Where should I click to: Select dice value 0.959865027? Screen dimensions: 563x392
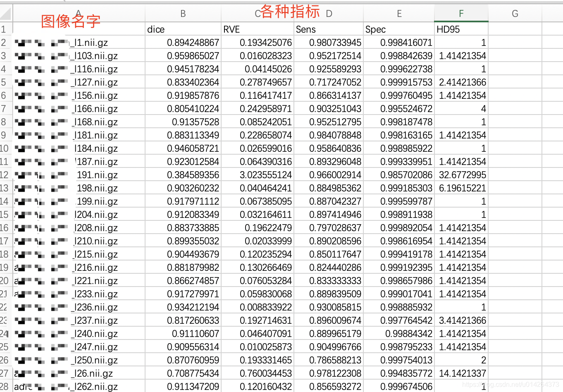click(183, 56)
